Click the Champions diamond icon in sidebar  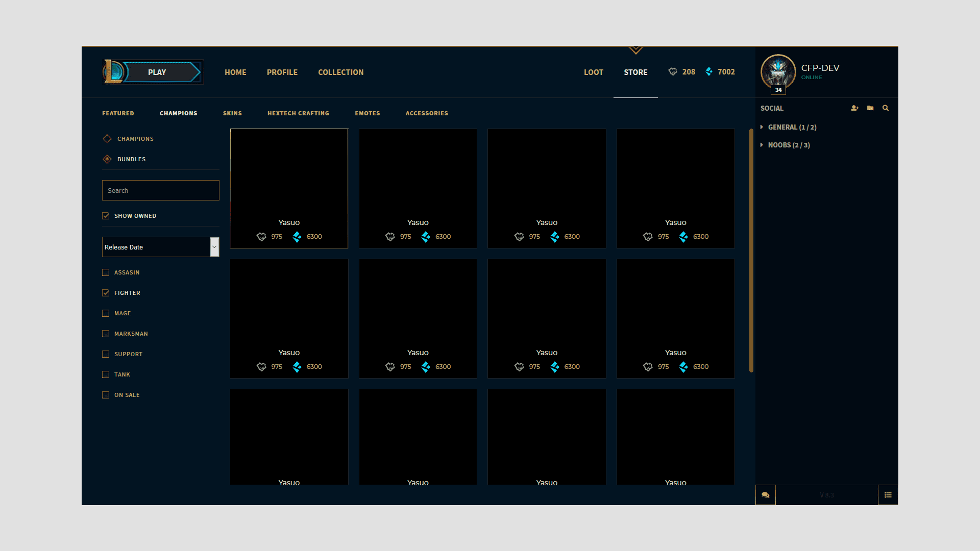coord(107,139)
